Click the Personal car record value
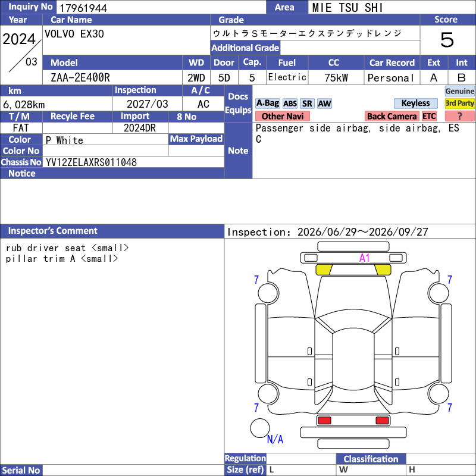476x476 pixels. (x=391, y=78)
